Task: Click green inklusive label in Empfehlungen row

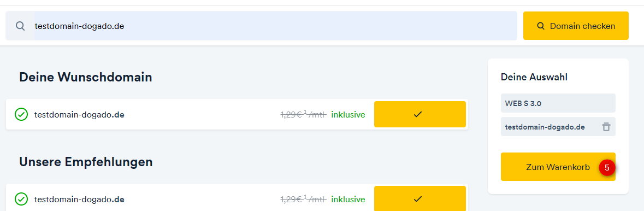Action: pos(348,199)
